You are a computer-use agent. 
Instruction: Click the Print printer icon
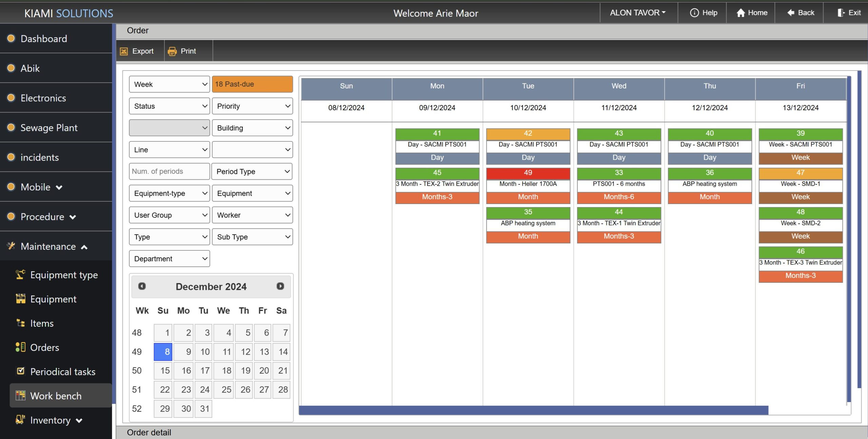[x=172, y=51]
